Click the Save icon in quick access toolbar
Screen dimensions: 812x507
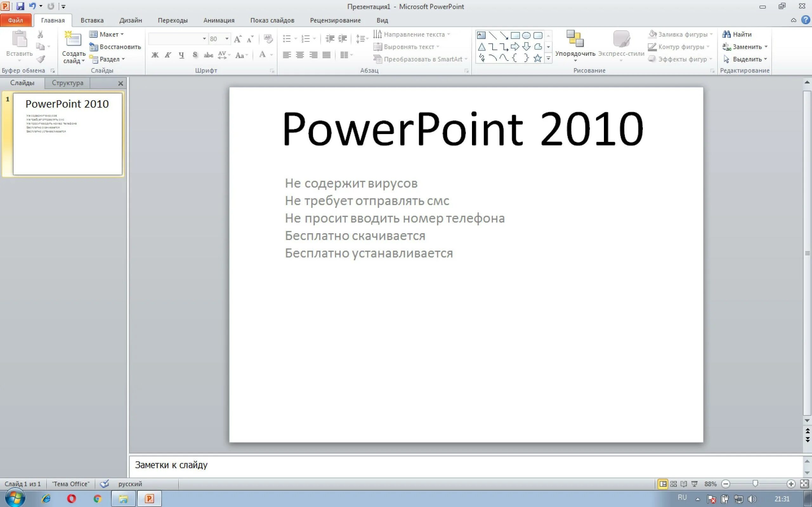pyautogui.click(x=20, y=6)
